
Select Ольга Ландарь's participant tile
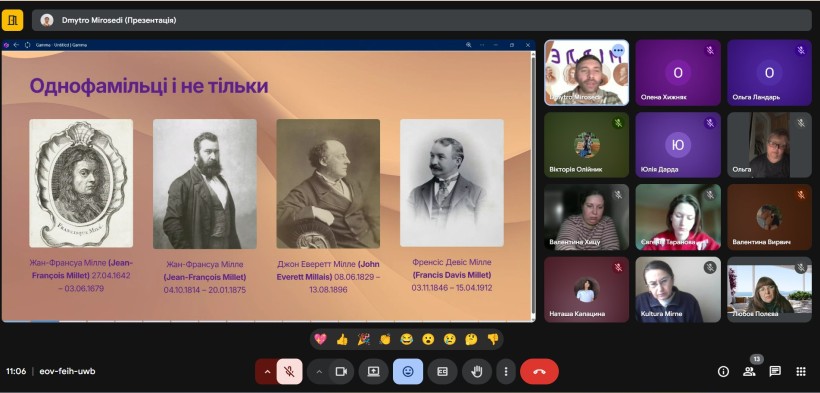[x=769, y=73]
